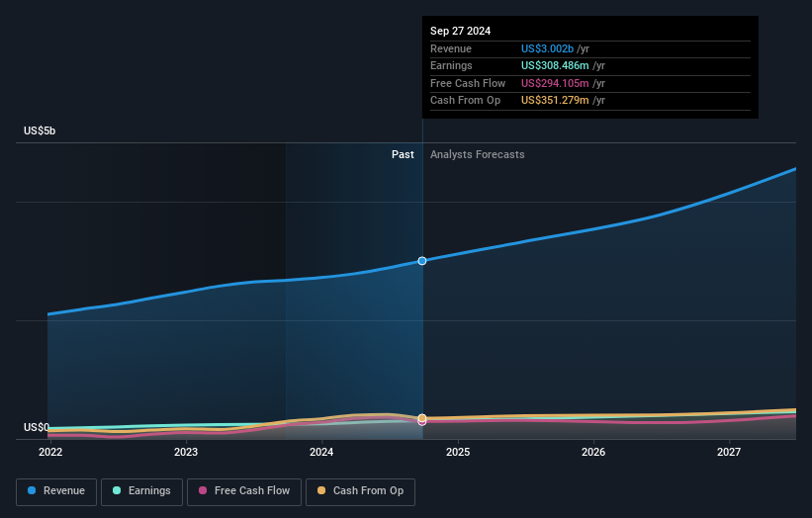Click the orange Cash From Op data point marker
This screenshot has width=812, height=518.
pyautogui.click(x=422, y=418)
